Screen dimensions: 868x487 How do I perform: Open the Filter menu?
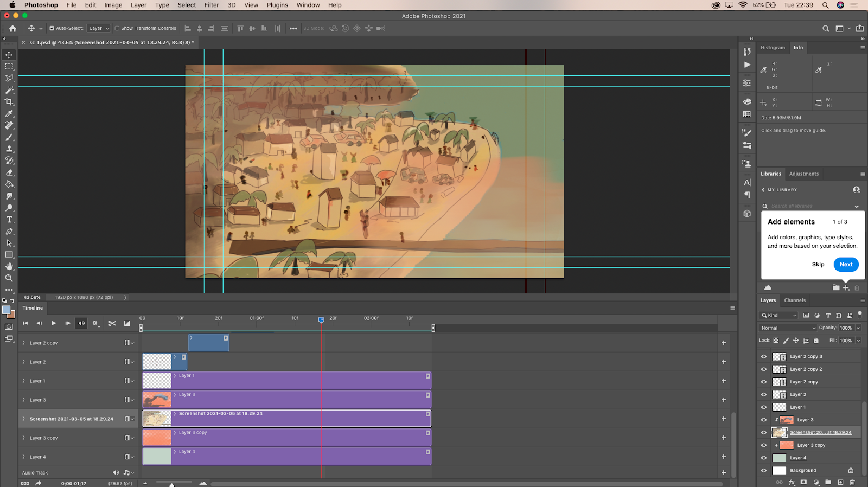pos(212,5)
